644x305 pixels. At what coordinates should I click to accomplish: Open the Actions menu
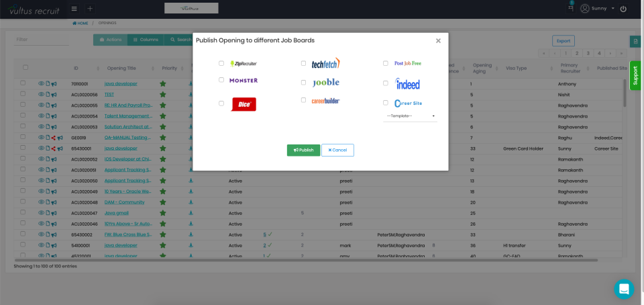point(110,40)
